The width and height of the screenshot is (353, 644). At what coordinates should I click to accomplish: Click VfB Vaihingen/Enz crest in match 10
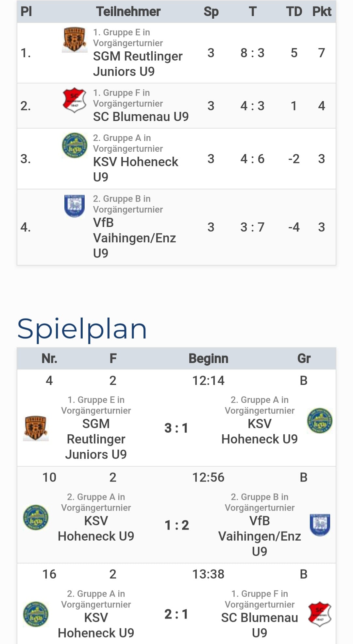[320, 525]
